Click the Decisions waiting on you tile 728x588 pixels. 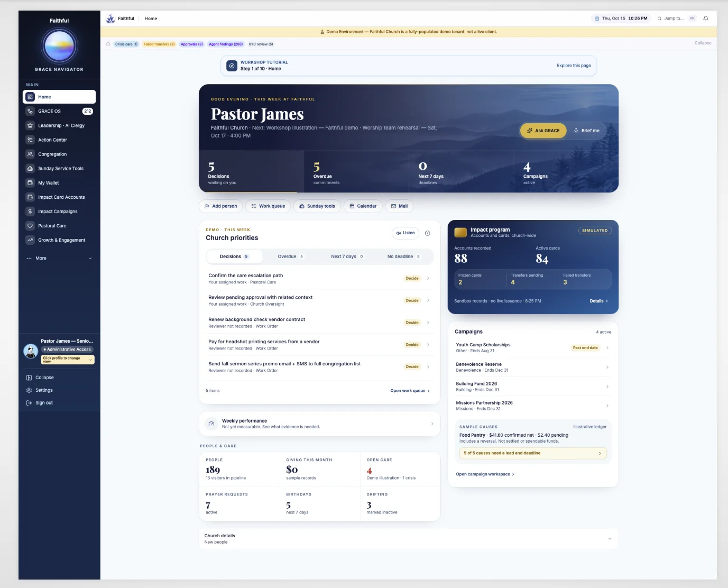[252, 171]
